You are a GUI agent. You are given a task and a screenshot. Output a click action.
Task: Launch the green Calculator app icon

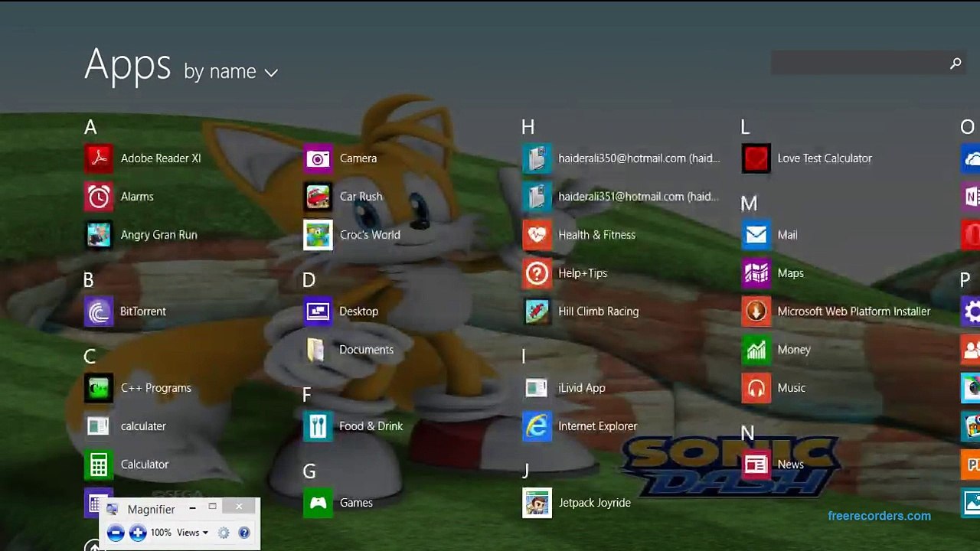click(x=99, y=465)
